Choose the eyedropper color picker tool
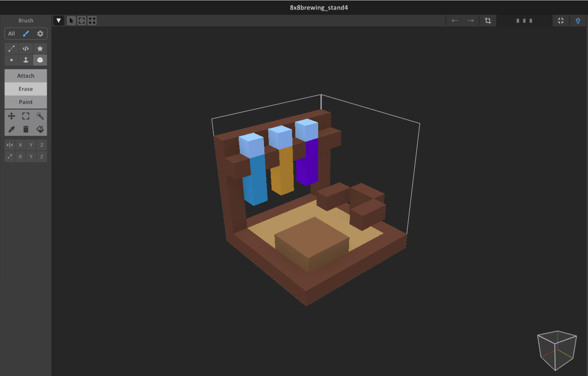 (x=11, y=129)
